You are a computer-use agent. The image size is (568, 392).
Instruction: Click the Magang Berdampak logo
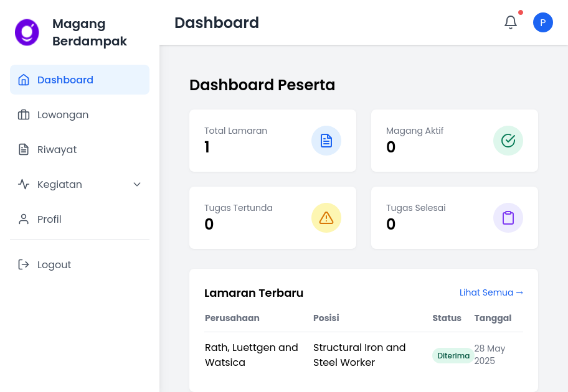(x=27, y=32)
